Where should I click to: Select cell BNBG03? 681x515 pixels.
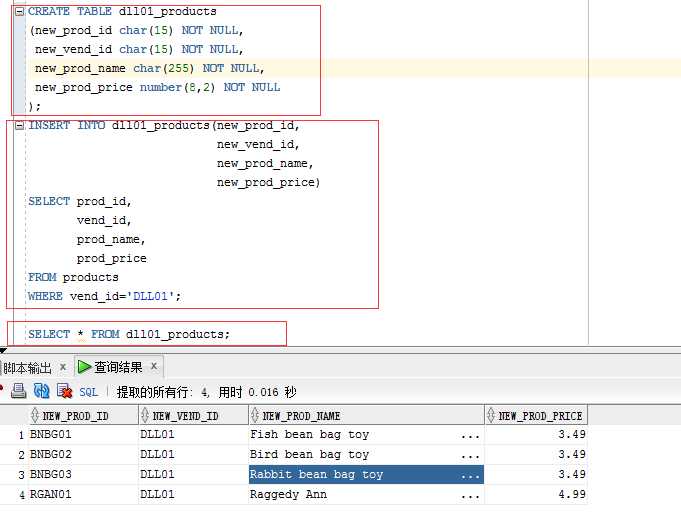(x=83, y=475)
